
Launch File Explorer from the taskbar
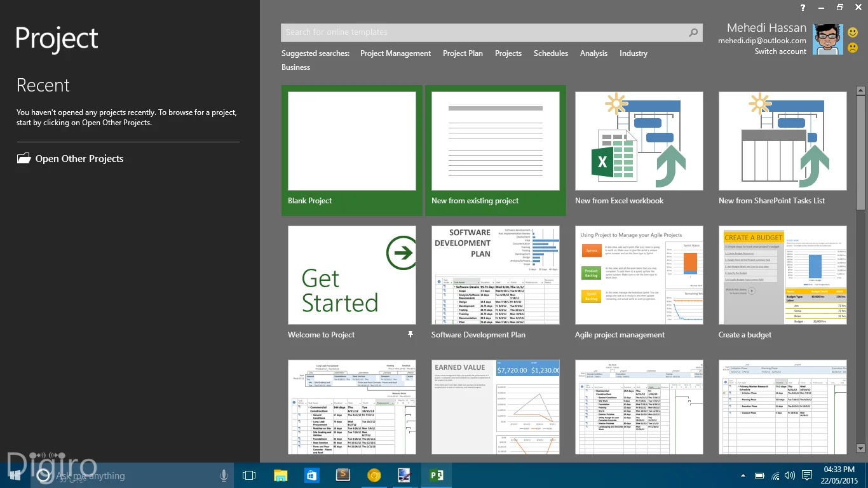pos(280,475)
